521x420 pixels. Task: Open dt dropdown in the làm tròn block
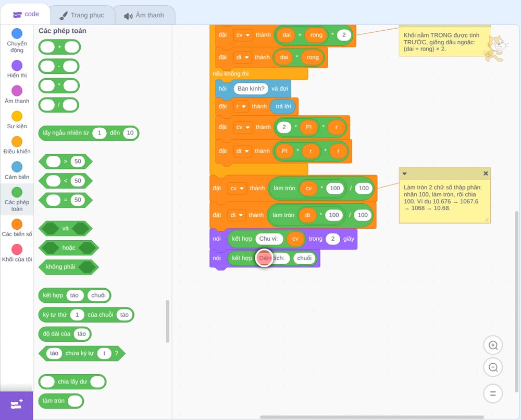pos(236,215)
